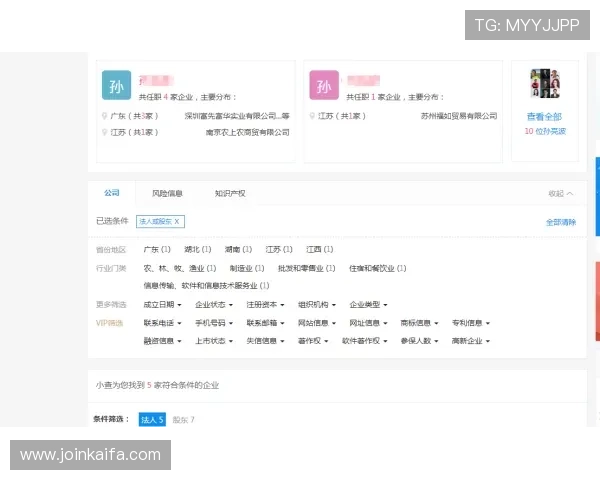This screenshot has width=600, height=480.
Task: Filter by 信息传输、软件和信息技术服务业 (1)
Action: [206, 286]
